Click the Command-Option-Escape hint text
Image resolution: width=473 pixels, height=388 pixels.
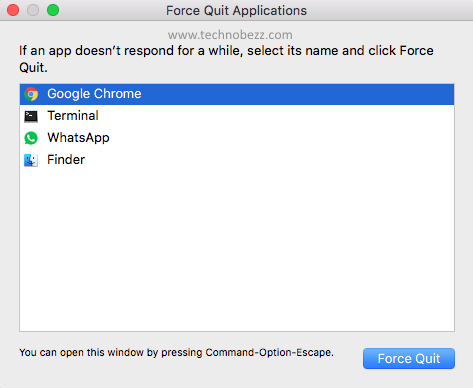(x=176, y=352)
